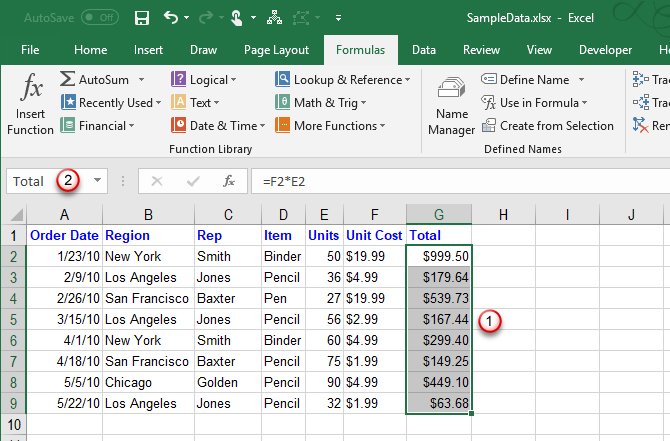Toggle the AutoSave switch
The width and height of the screenshot is (670, 441).
(x=99, y=18)
